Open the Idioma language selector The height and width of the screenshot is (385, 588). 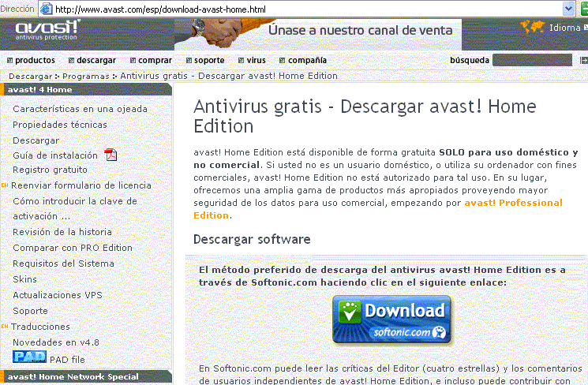pyautogui.click(x=567, y=28)
